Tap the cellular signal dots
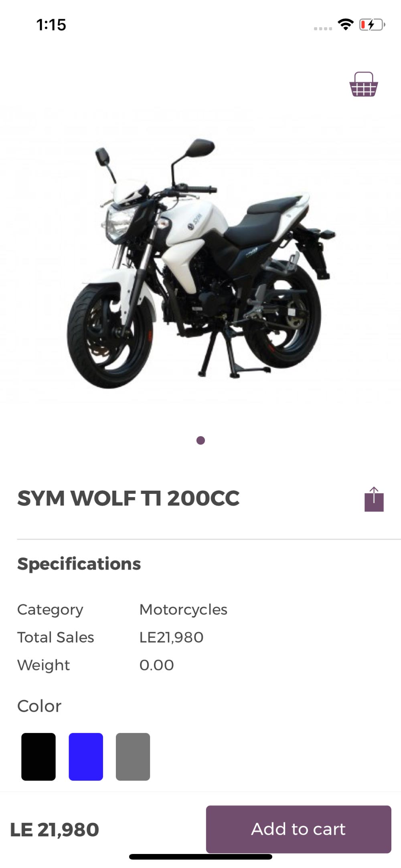The height and width of the screenshot is (868, 401). (x=323, y=28)
